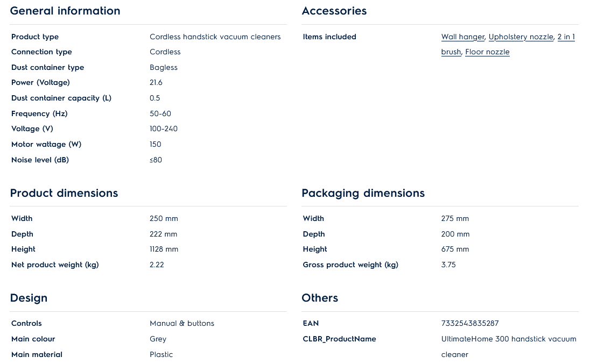Click the UltimateHome 300 product name text
590x364 pixels.
tap(509, 339)
